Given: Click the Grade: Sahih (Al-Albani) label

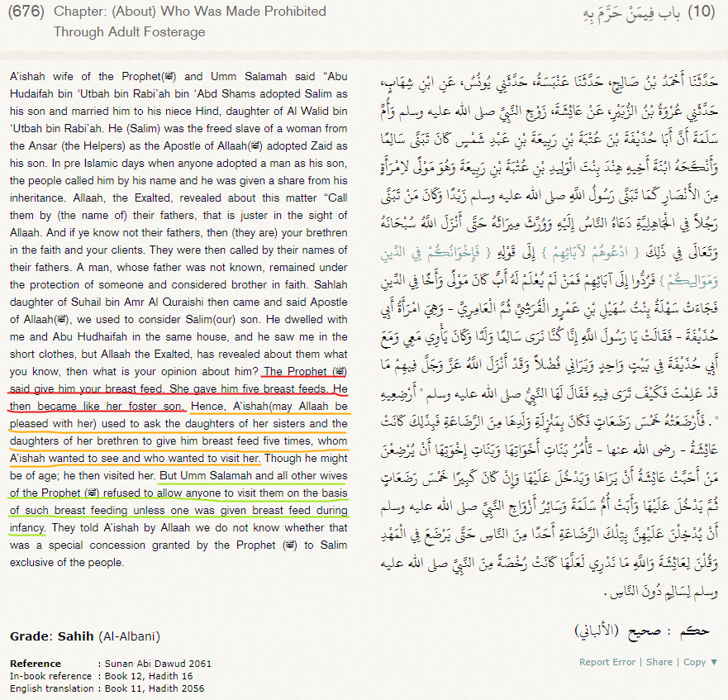Looking at the screenshot, I should pos(85,636).
